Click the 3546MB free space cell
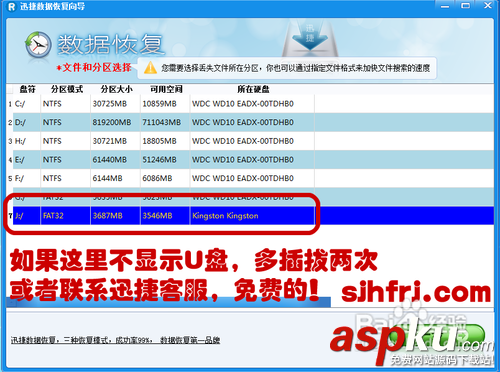Viewport: 500px width, 372px height. pyautogui.click(x=165, y=216)
